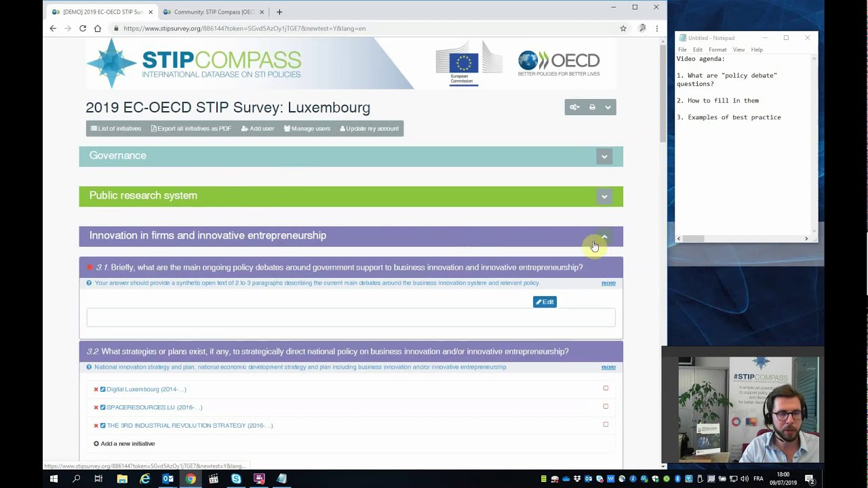This screenshot has height=488, width=868.
Task: Open Windows Start menu
Action: click(x=54, y=479)
